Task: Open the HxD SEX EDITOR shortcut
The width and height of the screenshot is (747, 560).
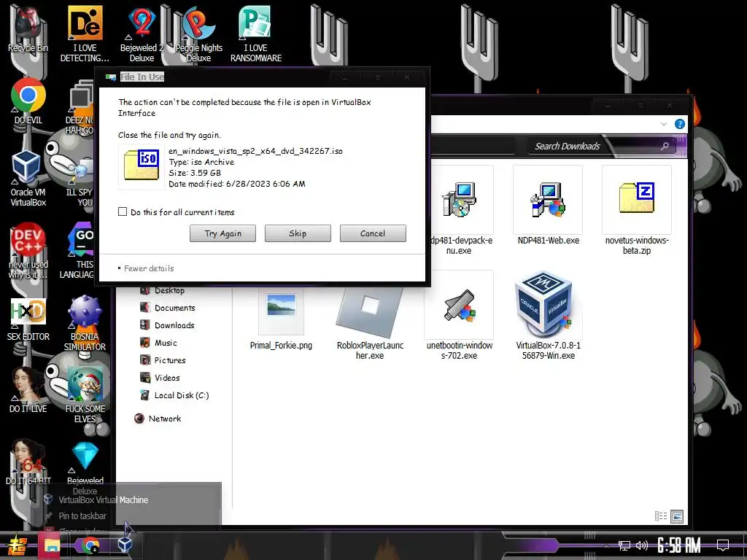Action: [x=28, y=319]
